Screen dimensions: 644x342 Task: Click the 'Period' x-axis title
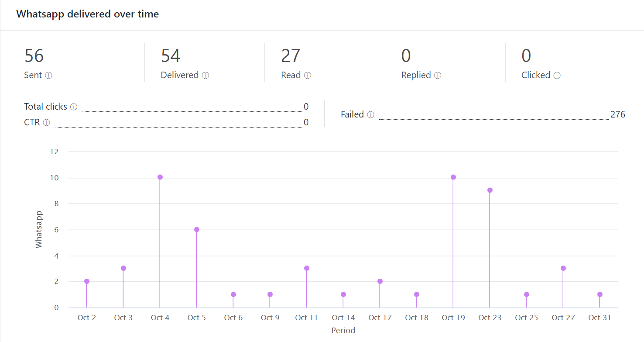343,331
